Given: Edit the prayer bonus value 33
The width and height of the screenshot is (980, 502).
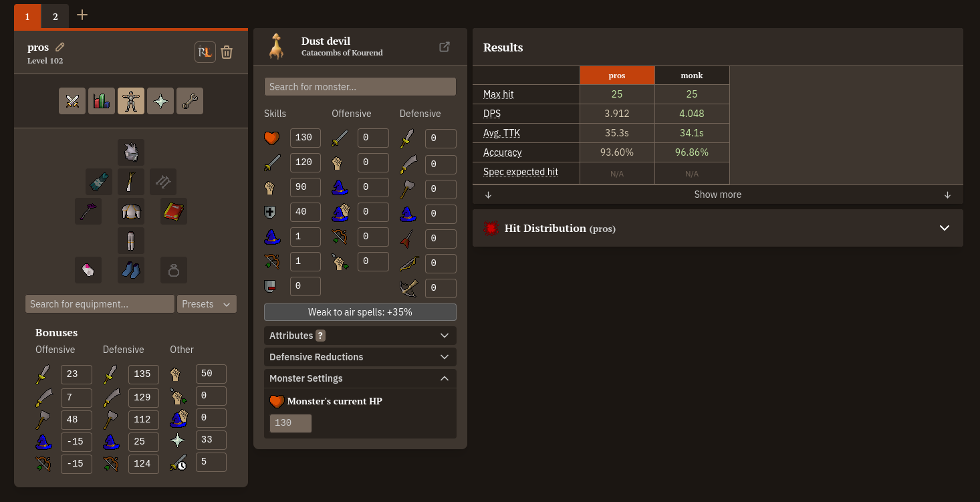Looking at the screenshot, I should [211, 440].
